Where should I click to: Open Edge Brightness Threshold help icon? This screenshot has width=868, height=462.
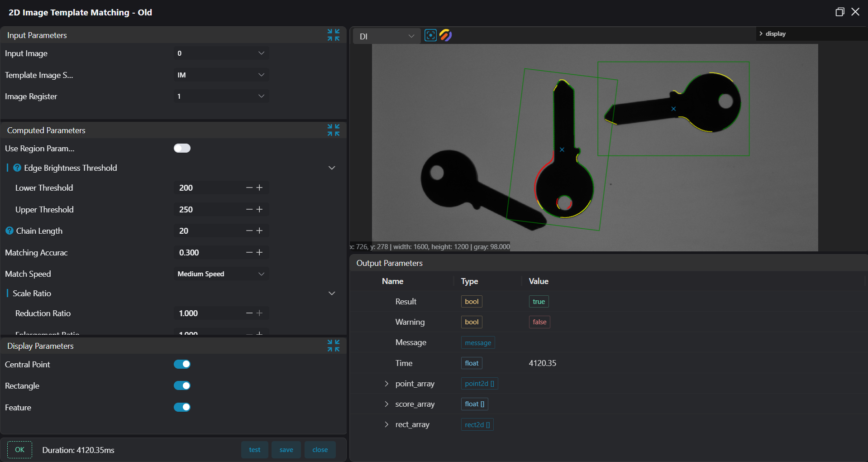(x=17, y=168)
